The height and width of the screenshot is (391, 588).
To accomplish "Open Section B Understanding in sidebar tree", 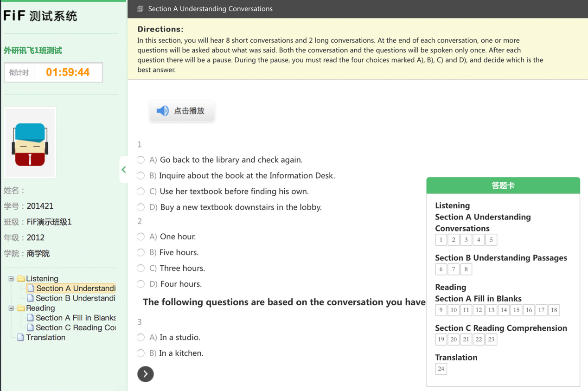I will 75,298.
